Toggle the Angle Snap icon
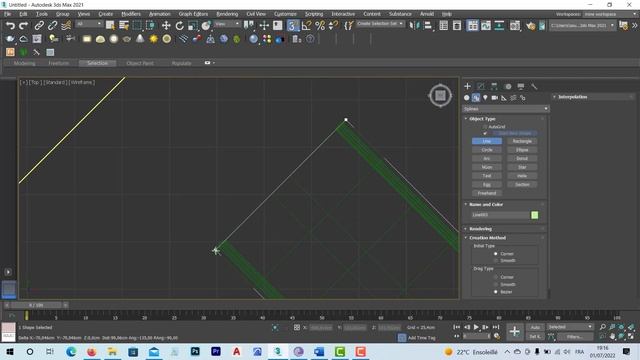The height and width of the screenshot is (360, 640). point(306,26)
